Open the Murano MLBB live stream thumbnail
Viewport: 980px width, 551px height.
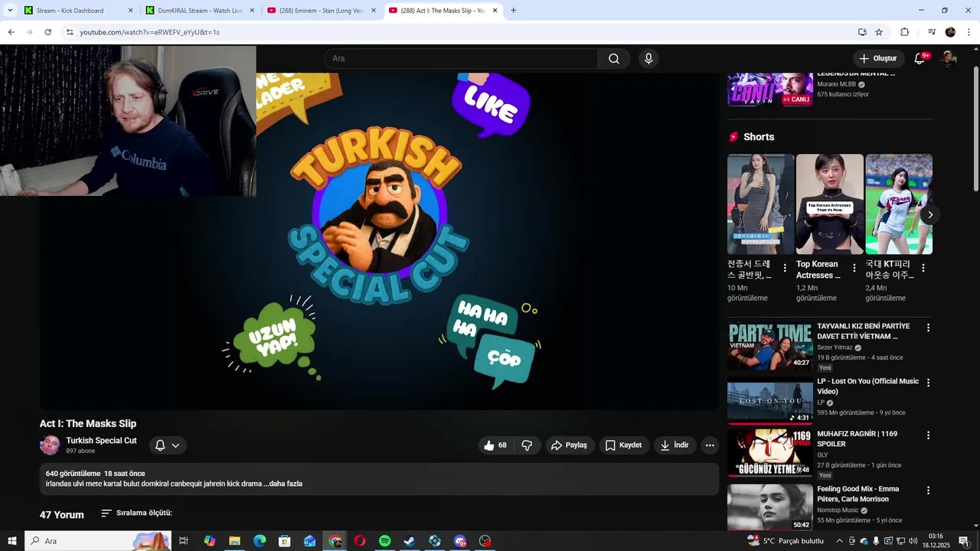(769, 90)
